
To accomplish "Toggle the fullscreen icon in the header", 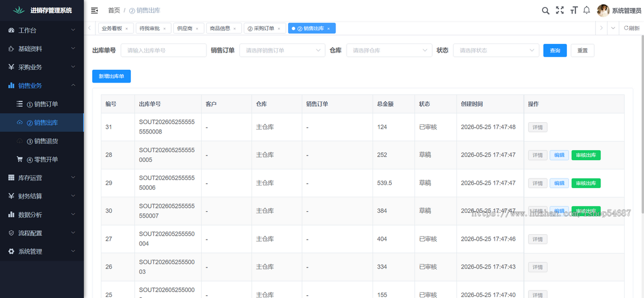I will [x=560, y=10].
